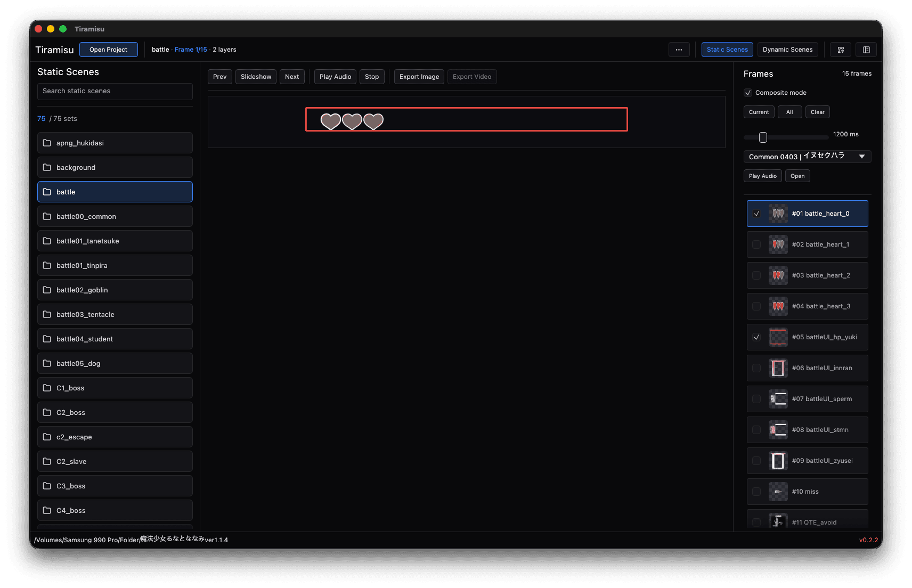Viewport: 912px width, 588px height.
Task: Stop playback with Stop button
Action: tap(372, 77)
